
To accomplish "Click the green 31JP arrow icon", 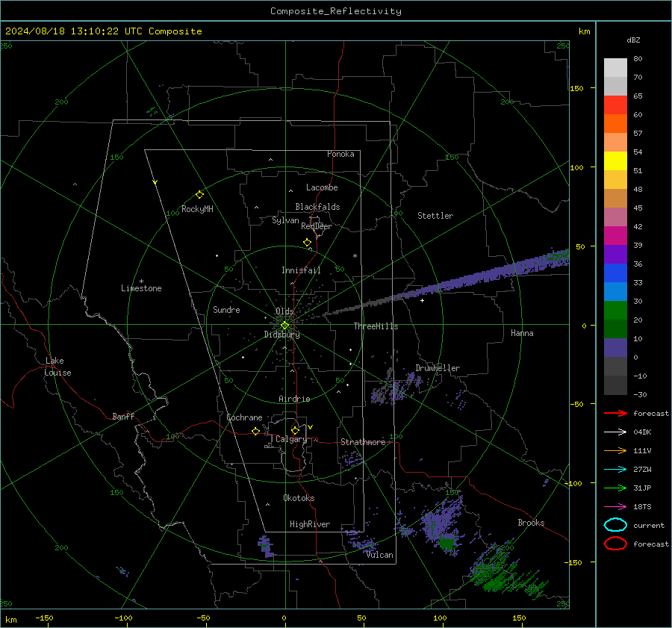I will (x=615, y=488).
